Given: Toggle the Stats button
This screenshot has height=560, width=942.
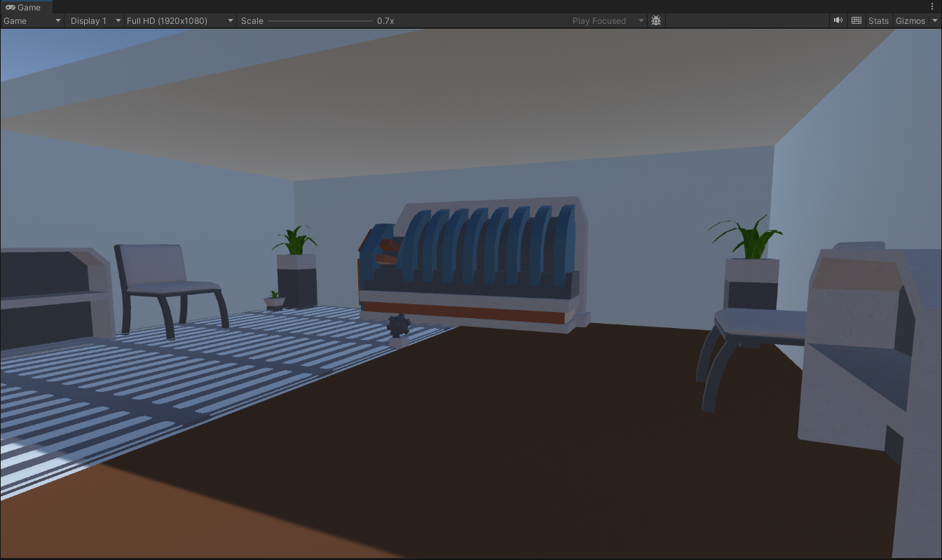Looking at the screenshot, I should tap(878, 21).
